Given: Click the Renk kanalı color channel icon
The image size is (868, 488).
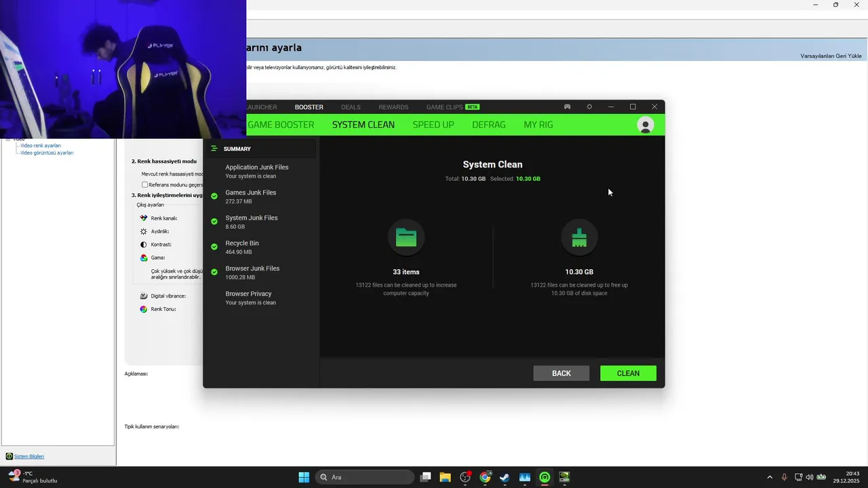Looking at the screenshot, I should [144, 218].
